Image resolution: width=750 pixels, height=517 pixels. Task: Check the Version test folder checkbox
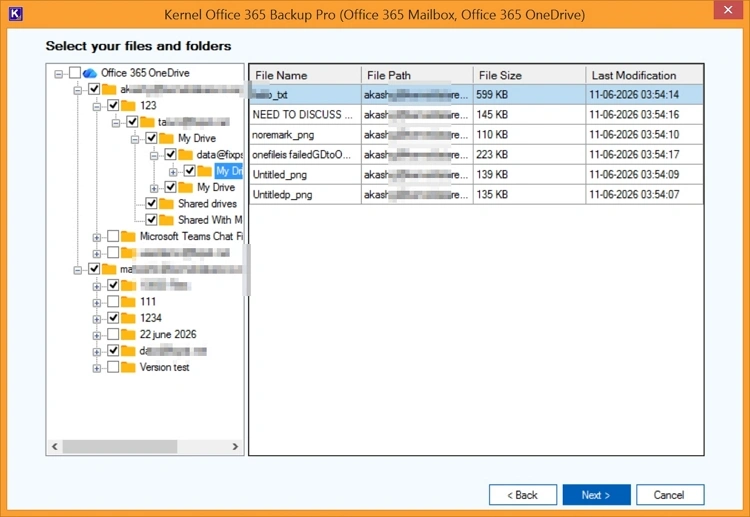pos(113,367)
